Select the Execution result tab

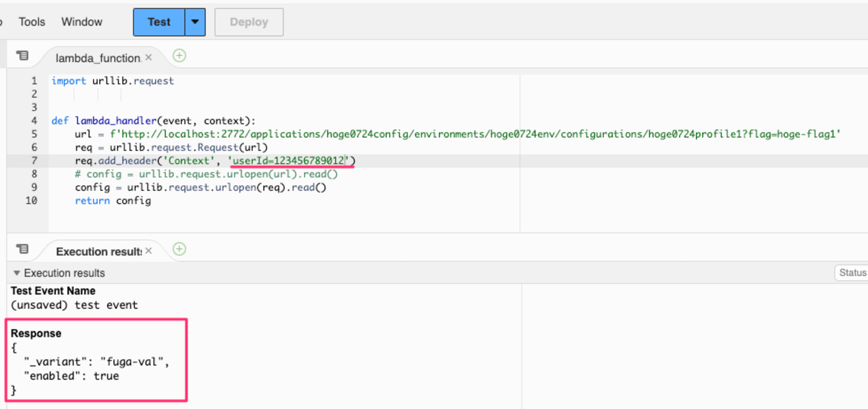(99, 251)
